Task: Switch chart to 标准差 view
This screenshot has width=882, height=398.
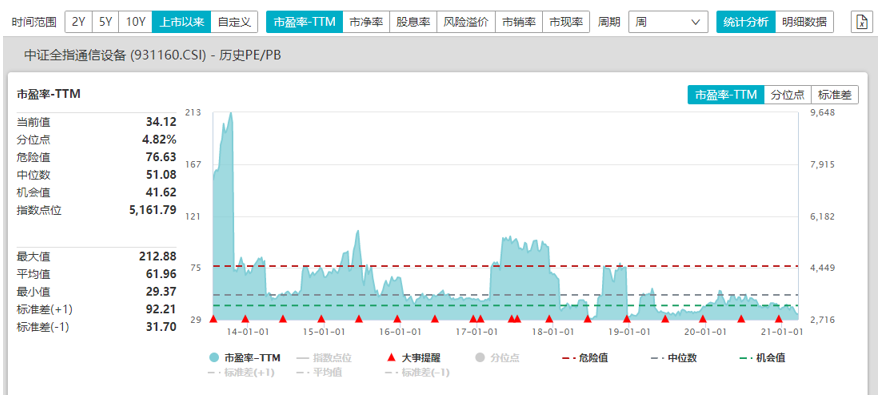Action: pos(835,94)
